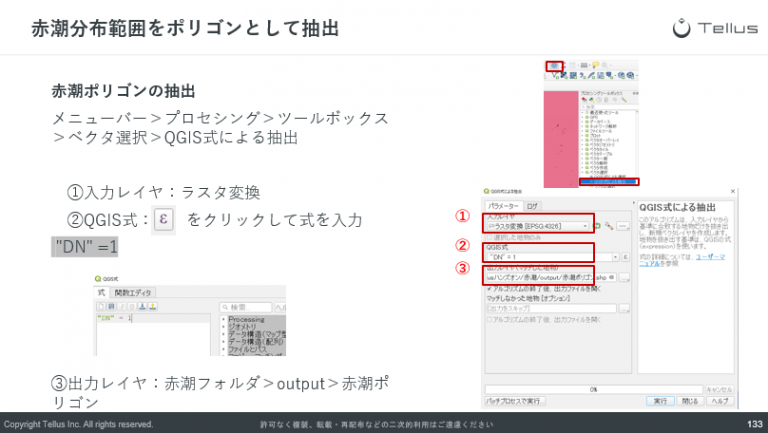Viewport: 768px width, 433px height.
Task: Click the highlighted "DN" =1 text on slide
Action: click(x=85, y=247)
